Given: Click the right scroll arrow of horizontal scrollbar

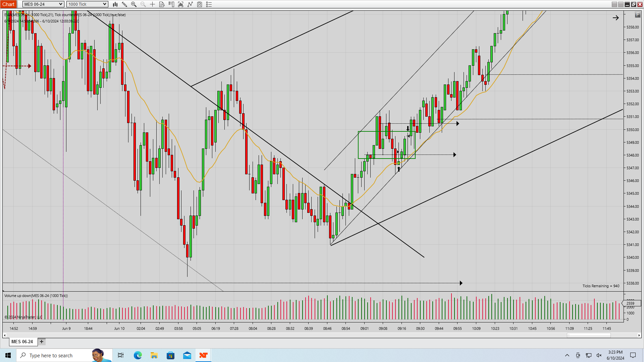Looking at the screenshot, I should pyautogui.click(x=639, y=335).
